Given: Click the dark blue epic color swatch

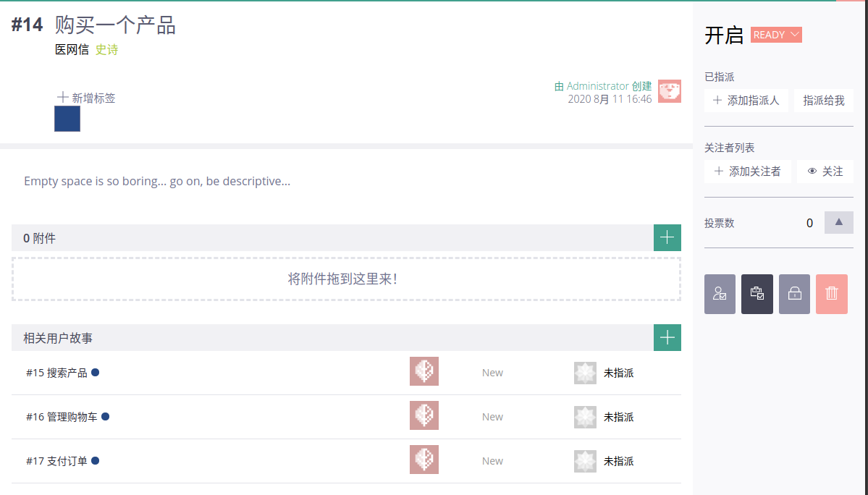Looking at the screenshot, I should 67,119.
